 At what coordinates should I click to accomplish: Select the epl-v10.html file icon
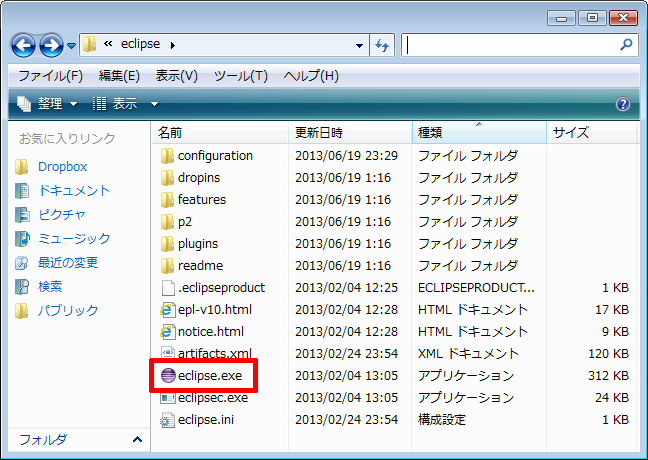click(167, 310)
